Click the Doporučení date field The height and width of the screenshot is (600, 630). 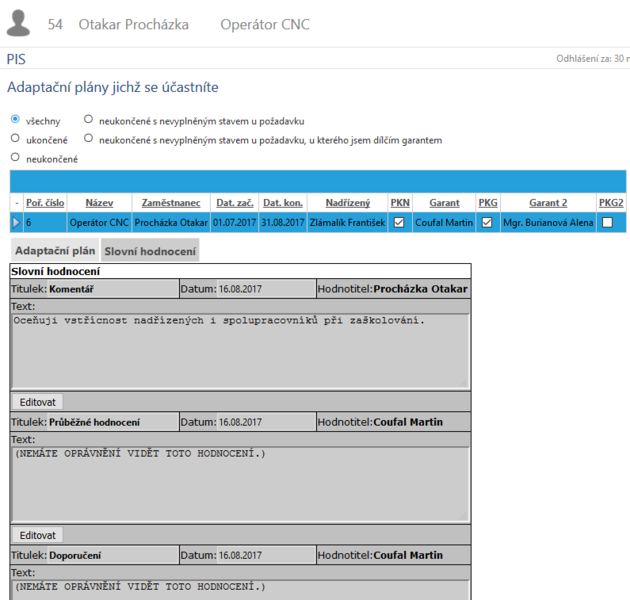click(x=266, y=555)
